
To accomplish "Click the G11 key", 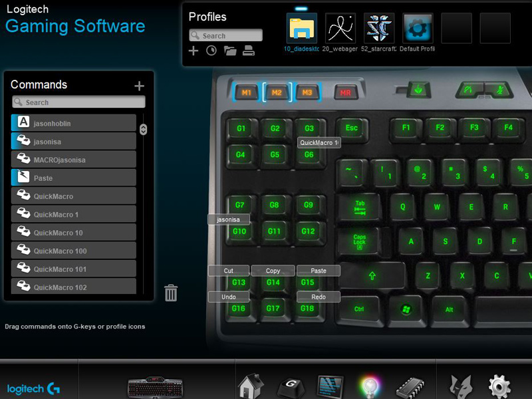I will pos(274,231).
